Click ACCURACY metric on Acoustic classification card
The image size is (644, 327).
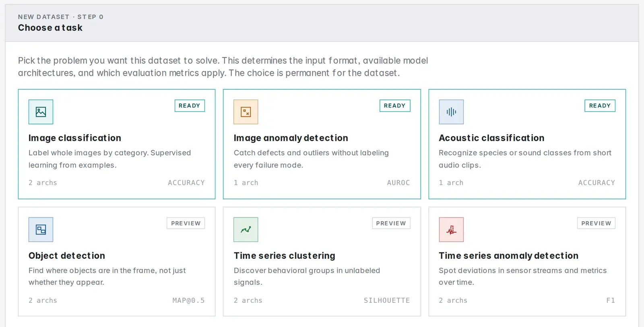pos(597,183)
